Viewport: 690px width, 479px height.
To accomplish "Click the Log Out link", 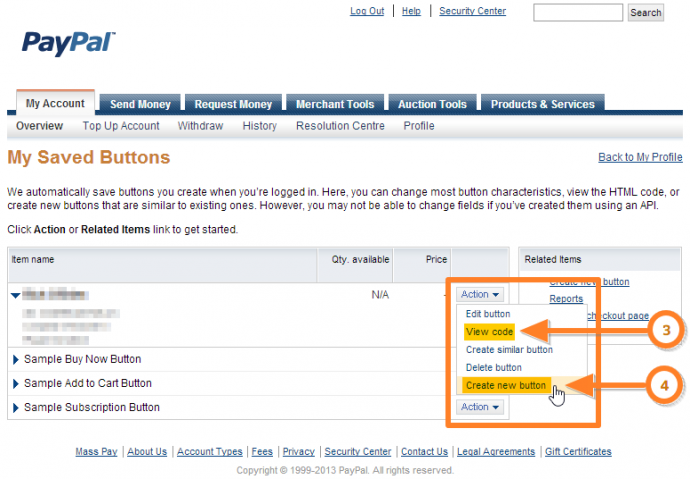I will (x=367, y=11).
